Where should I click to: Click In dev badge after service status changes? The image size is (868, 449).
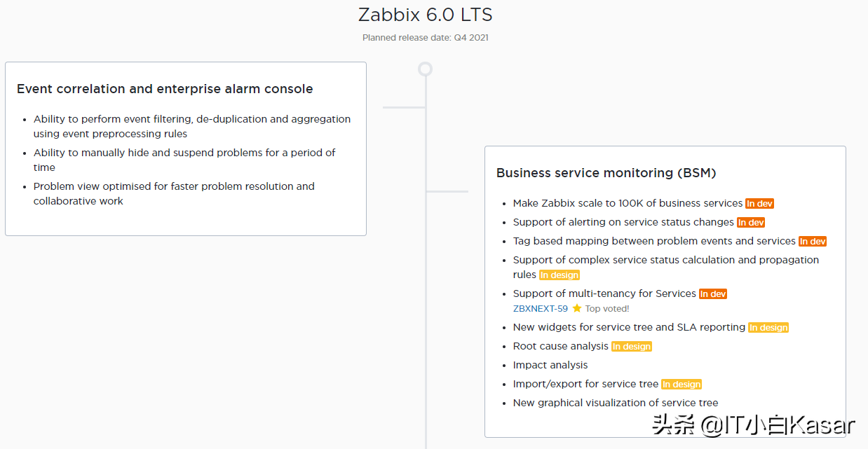pyautogui.click(x=751, y=223)
